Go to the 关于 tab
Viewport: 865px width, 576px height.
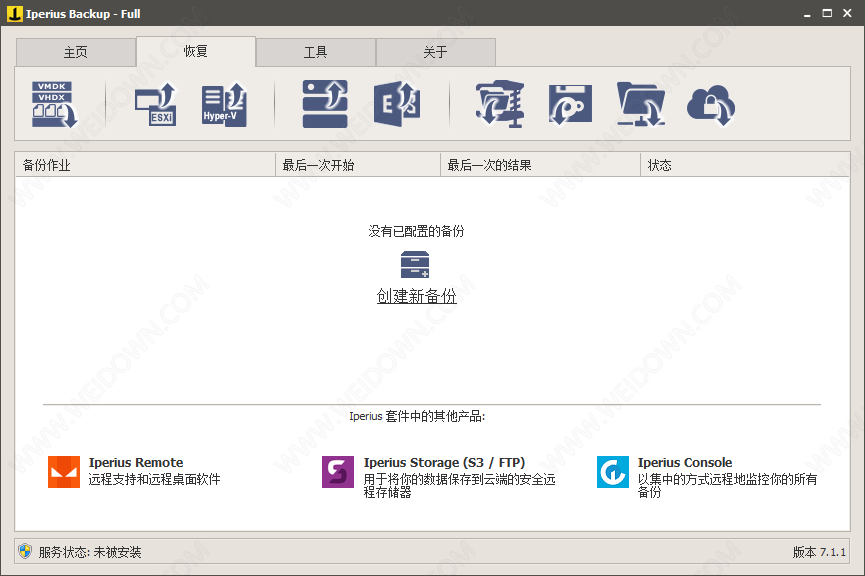click(x=436, y=52)
